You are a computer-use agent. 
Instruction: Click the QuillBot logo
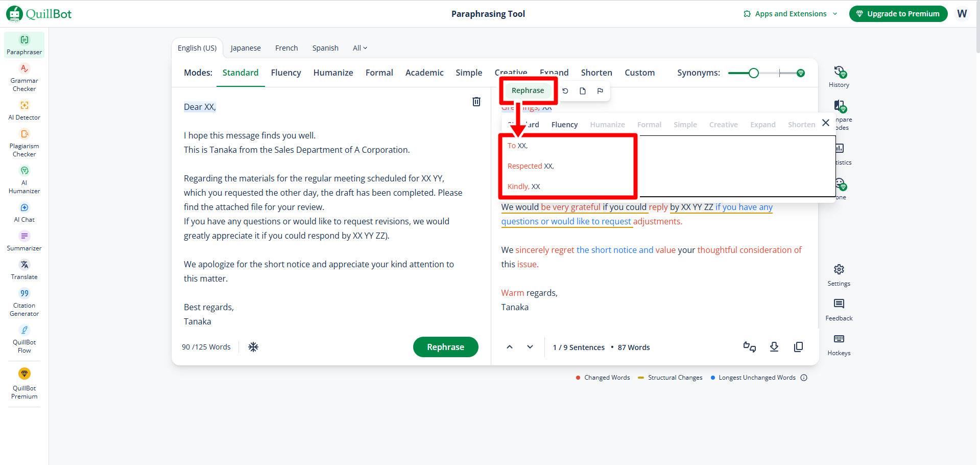pos(39,14)
